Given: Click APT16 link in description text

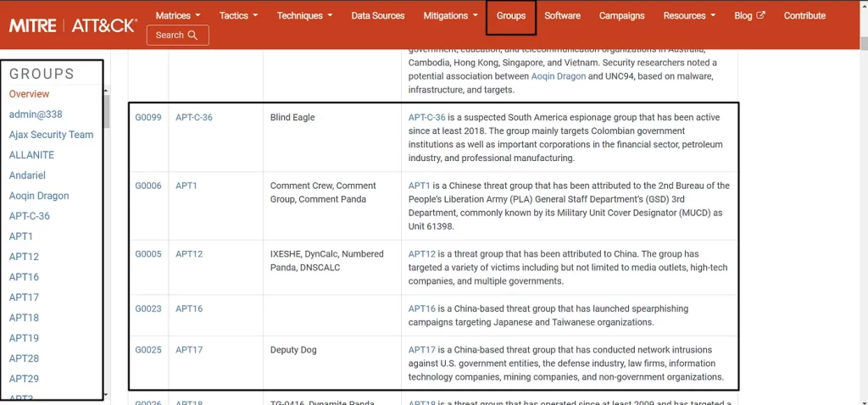Looking at the screenshot, I should coord(422,308).
